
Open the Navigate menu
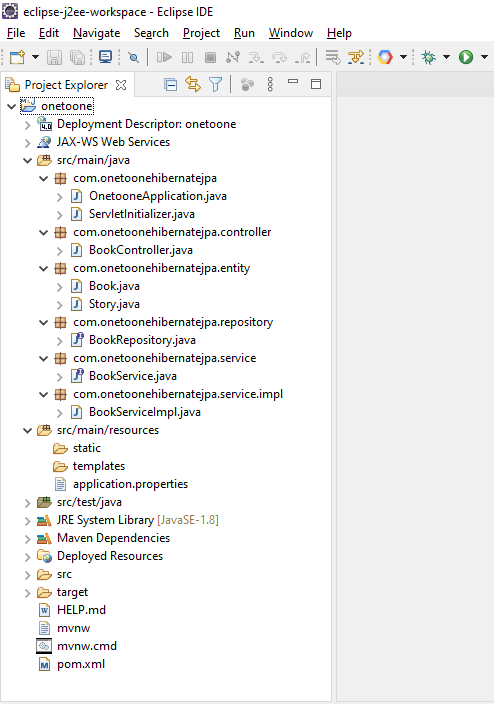pyautogui.click(x=97, y=33)
